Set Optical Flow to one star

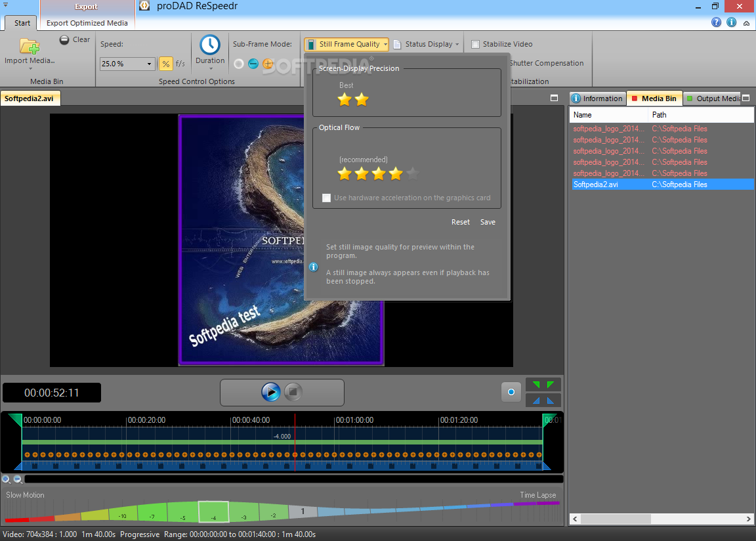click(x=345, y=173)
